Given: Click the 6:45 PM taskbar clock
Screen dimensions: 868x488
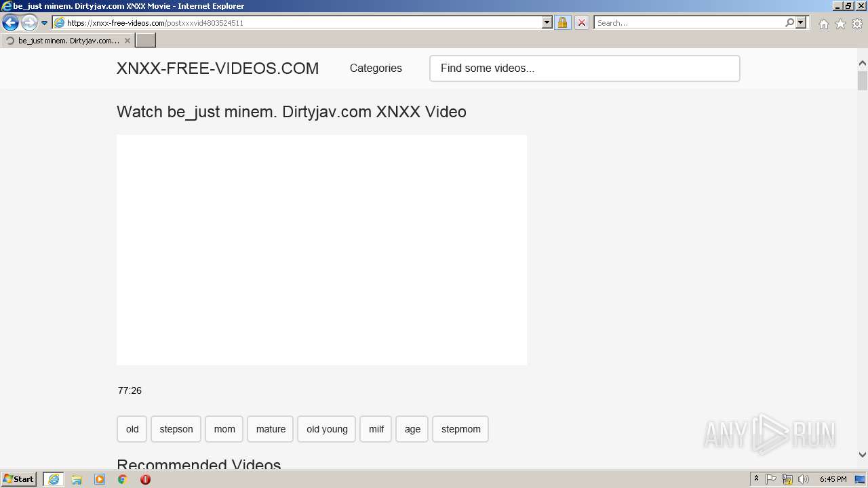Looking at the screenshot, I should click(x=833, y=479).
